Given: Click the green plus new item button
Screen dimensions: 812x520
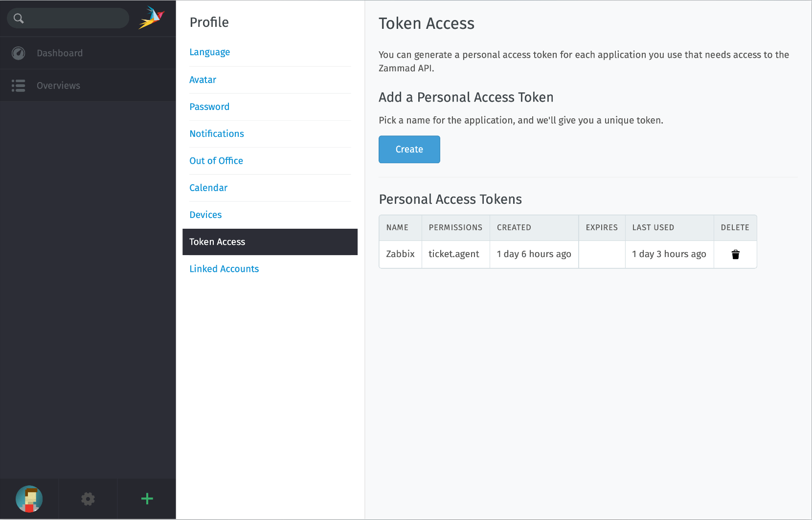Looking at the screenshot, I should 147,499.
